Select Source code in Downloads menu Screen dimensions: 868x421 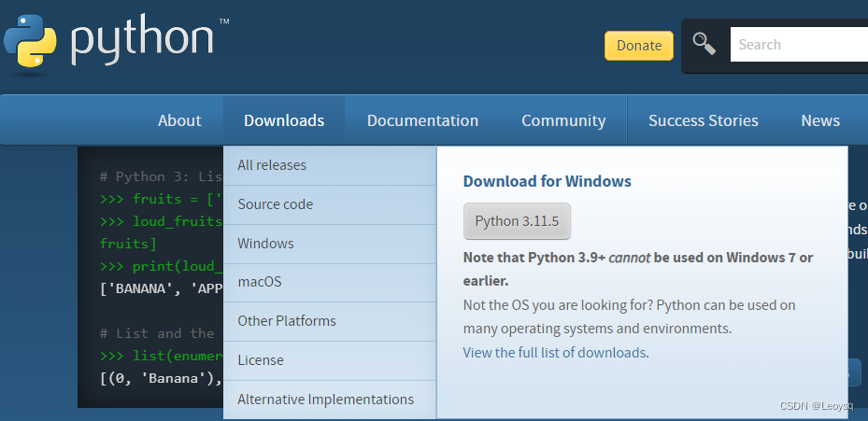tap(330, 204)
